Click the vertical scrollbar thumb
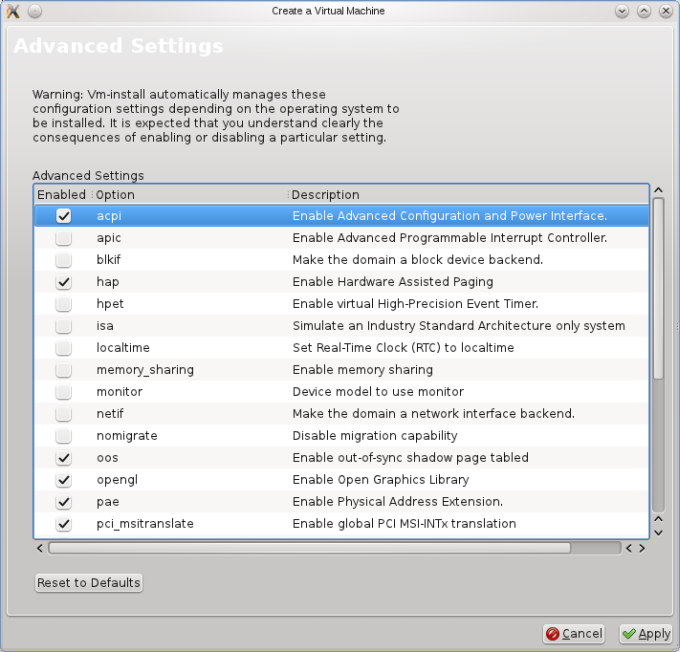Viewport: 680px width, 652px height. coord(658,288)
